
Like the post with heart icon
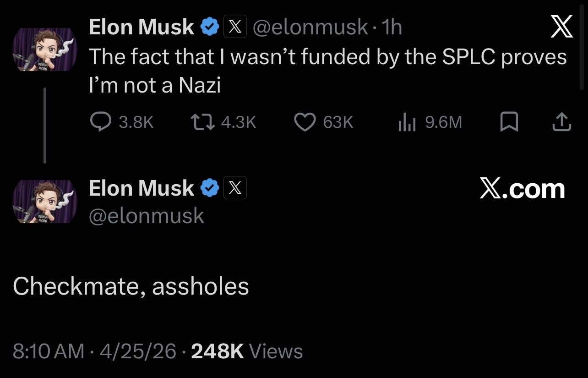(x=305, y=121)
